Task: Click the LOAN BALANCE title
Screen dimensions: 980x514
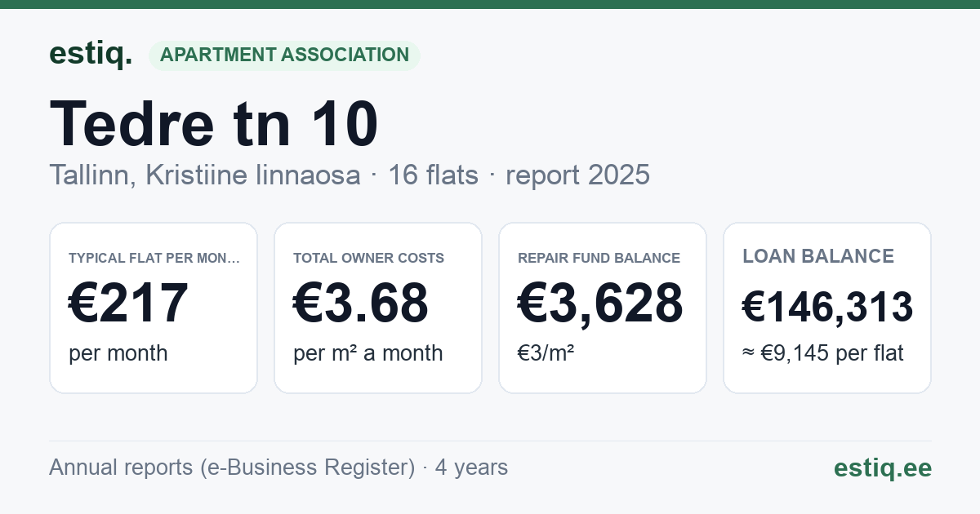Action: click(818, 256)
